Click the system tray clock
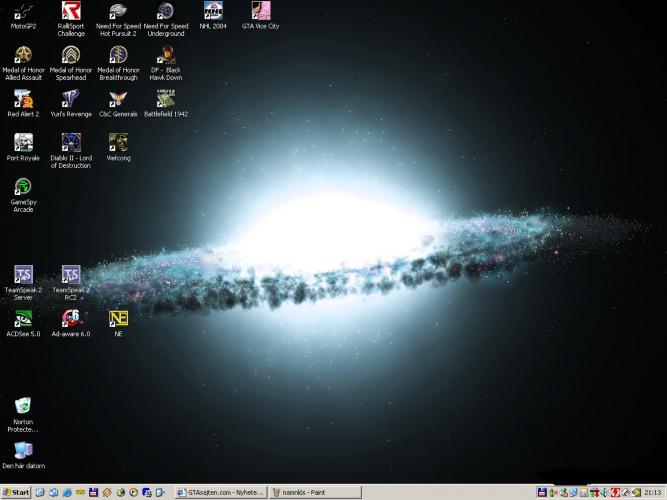This screenshot has height=500, width=667. click(x=651, y=492)
